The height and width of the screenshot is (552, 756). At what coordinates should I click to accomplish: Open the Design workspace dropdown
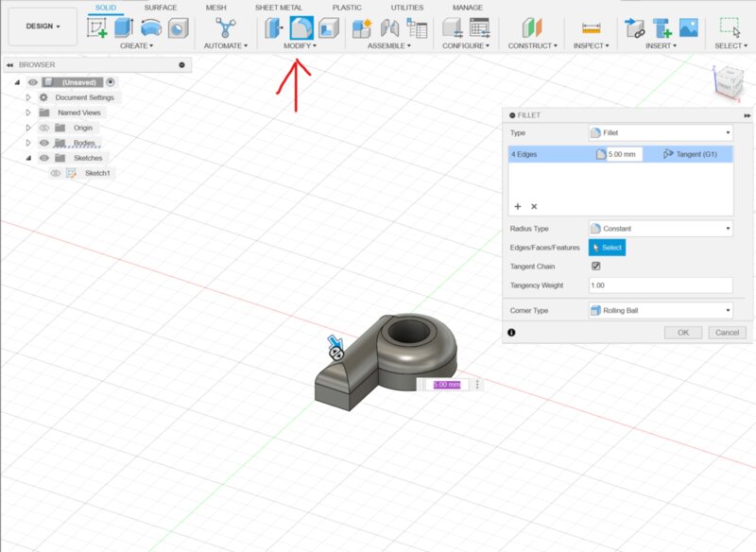(43, 26)
